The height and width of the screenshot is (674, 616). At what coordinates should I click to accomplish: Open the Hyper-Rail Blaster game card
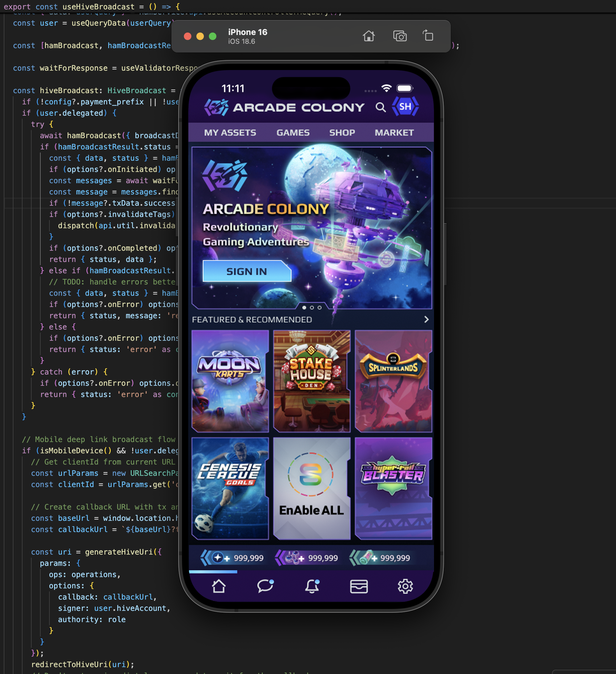click(x=393, y=488)
